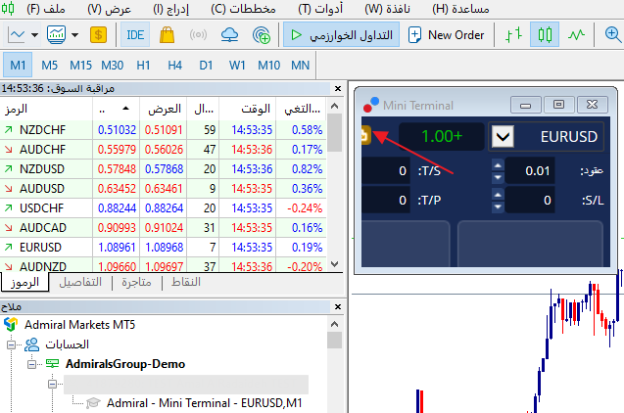Select the M5 timeframe
This screenshot has width=624, height=413.
coord(49,65)
